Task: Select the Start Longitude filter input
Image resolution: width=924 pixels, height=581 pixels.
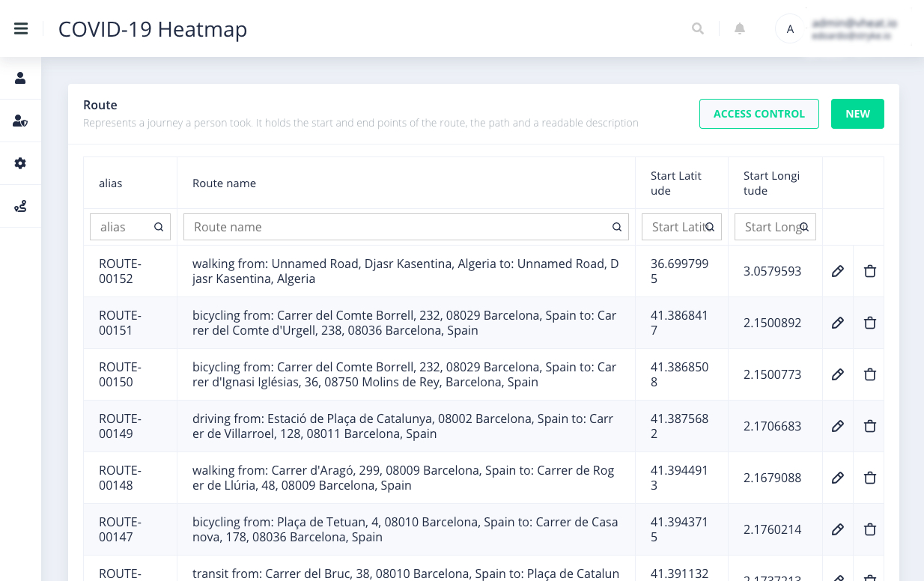Action: 770,227
